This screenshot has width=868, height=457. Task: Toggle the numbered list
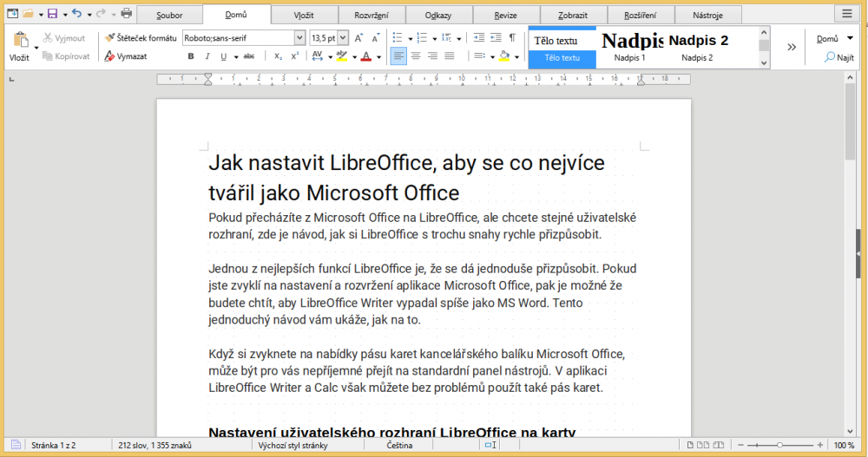422,38
